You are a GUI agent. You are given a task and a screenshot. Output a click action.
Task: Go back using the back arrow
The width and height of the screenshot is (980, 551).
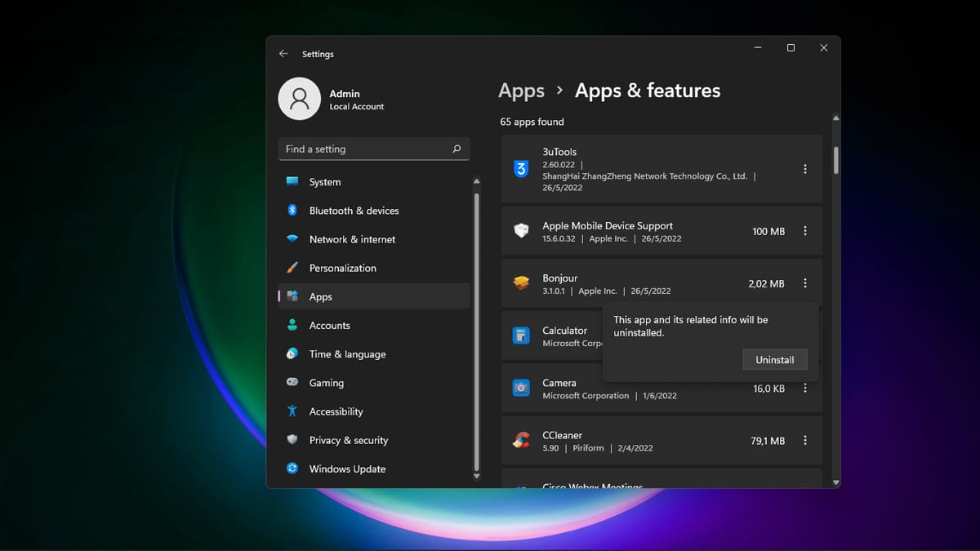click(283, 54)
